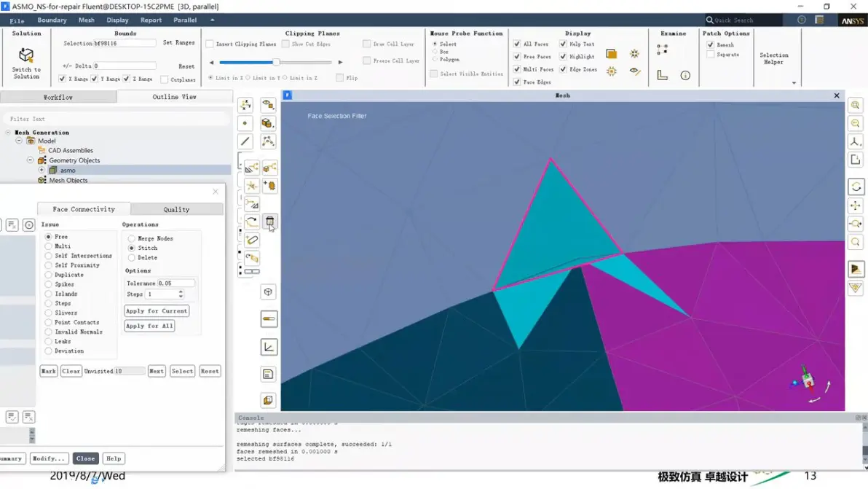Click the refresh/rotate view icon on right toolbar

(856, 187)
